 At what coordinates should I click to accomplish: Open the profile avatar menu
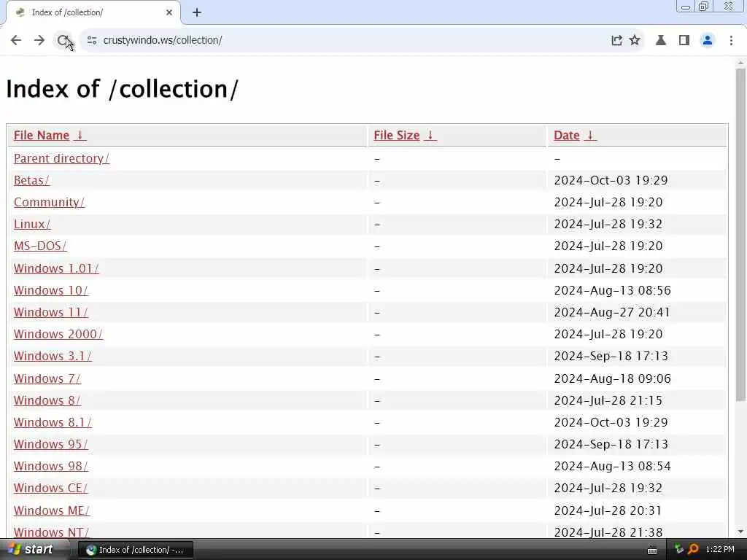[x=708, y=41]
